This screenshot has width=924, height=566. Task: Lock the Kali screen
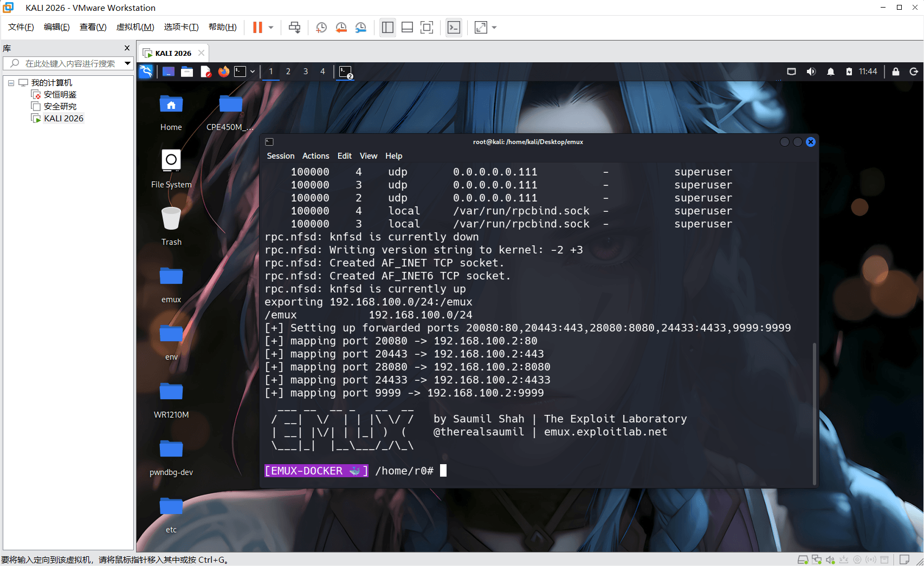point(896,71)
